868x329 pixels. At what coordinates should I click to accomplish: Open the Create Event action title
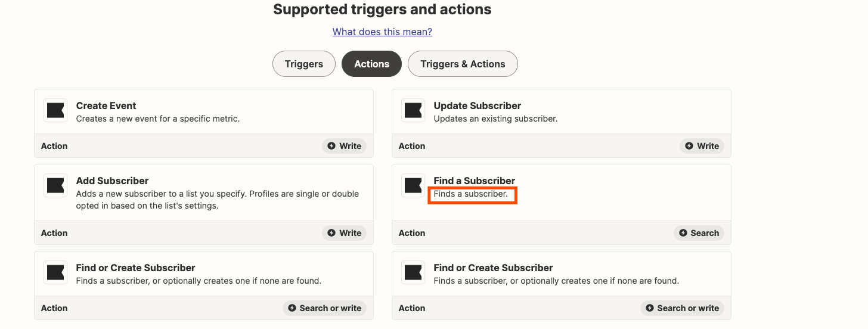106,105
